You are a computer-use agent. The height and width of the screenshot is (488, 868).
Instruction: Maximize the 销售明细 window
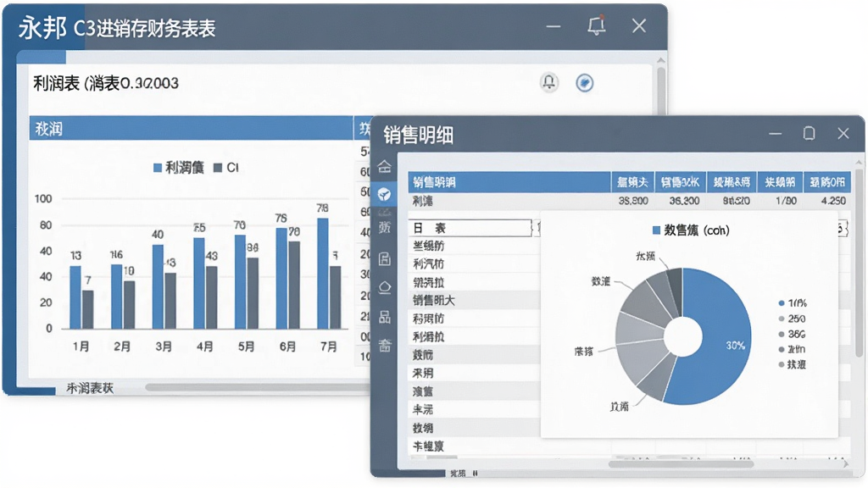pos(809,133)
